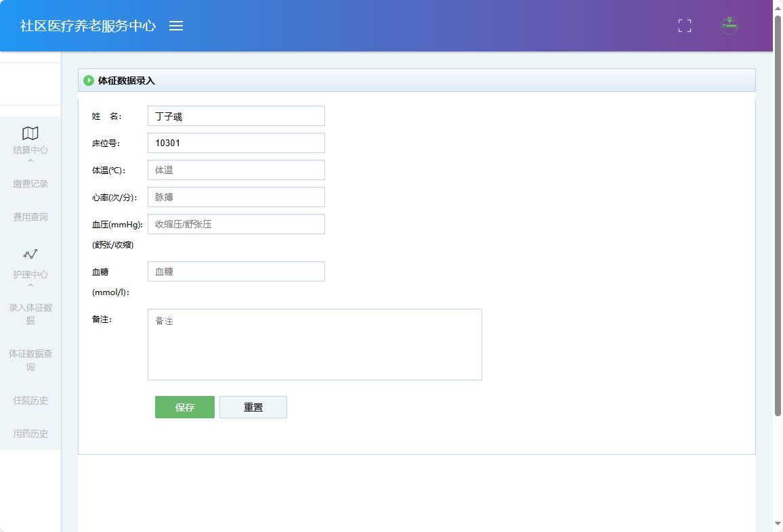
Task: Click the fullscreen icon in top bar
Action: [x=684, y=26]
